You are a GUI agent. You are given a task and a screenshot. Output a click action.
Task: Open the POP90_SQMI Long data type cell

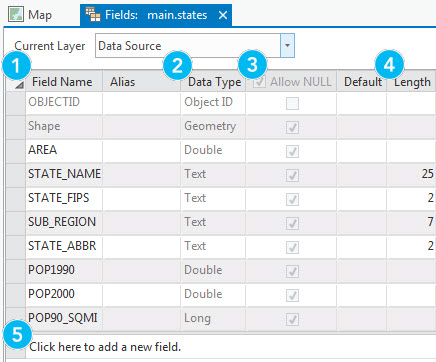[x=213, y=319]
